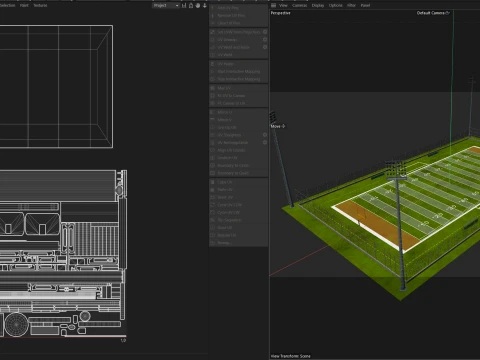The width and height of the screenshot is (480, 360).
Task: Open settings gear for Set UVW from Projection
Action: pos(265,32)
